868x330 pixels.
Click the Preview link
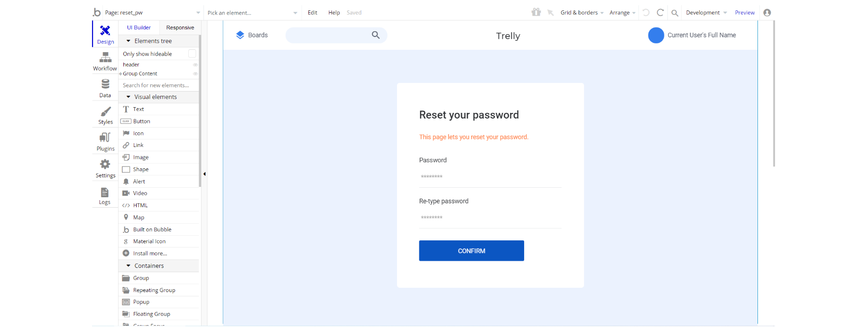click(x=744, y=13)
